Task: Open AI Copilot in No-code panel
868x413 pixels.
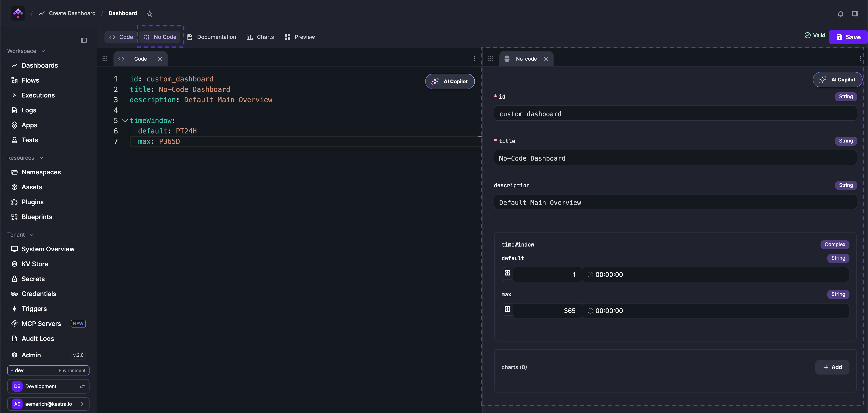Action: pyautogui.click(x=837, y=80)
